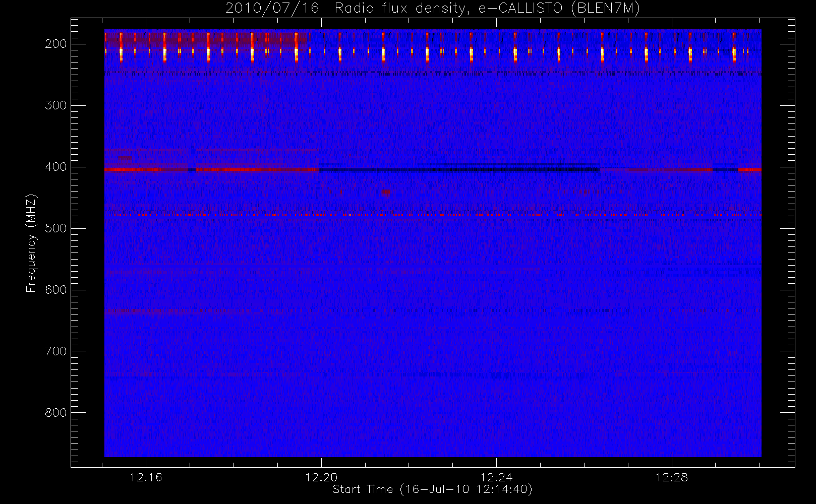Click the 12:24 time tick label
The height and width of the screenshot is (504, 816).
coord(496,477)
